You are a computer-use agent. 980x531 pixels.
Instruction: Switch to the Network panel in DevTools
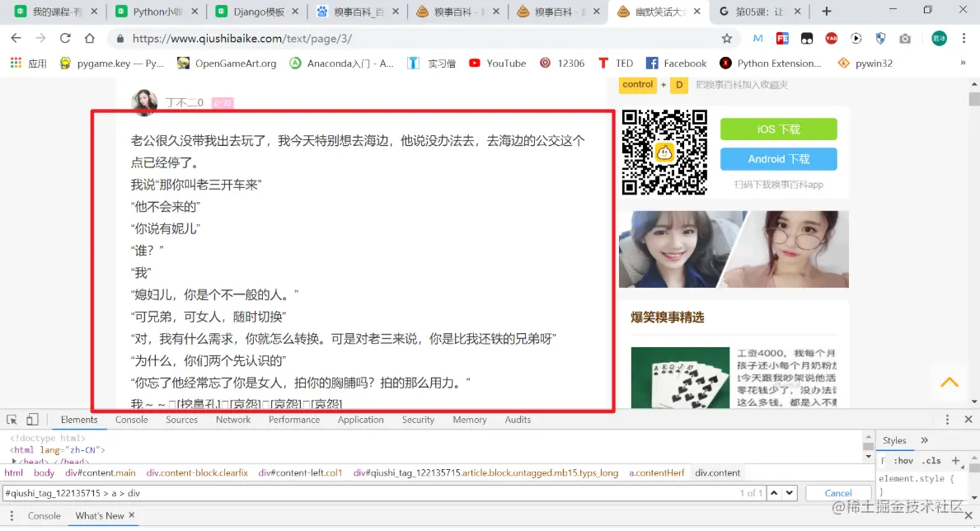coord(233,420)
